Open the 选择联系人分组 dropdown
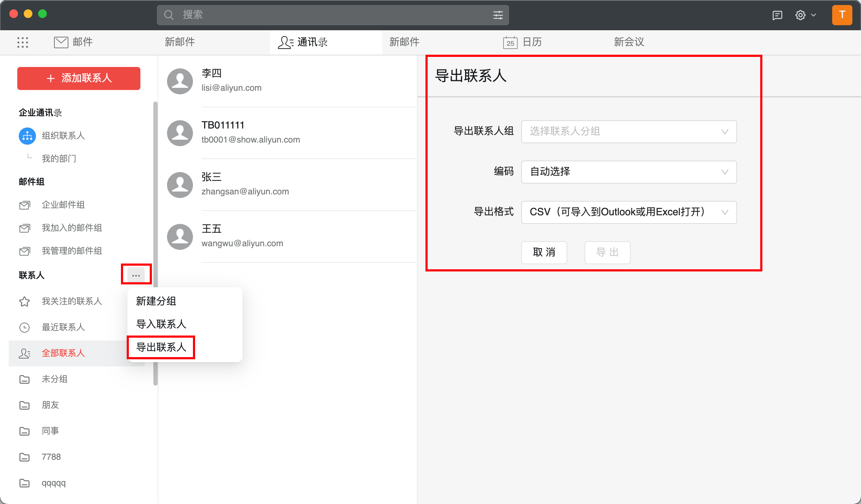This screenshot has width=861, height=504. point(628,132)
